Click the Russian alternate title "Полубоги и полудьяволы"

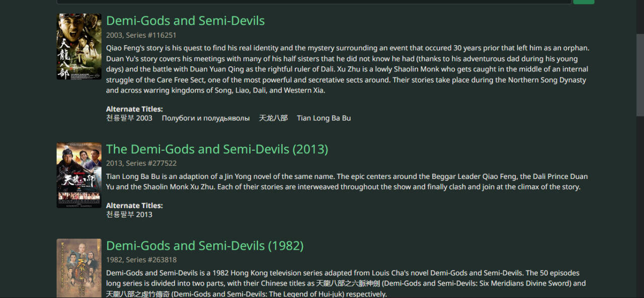[x=206, y=118]
